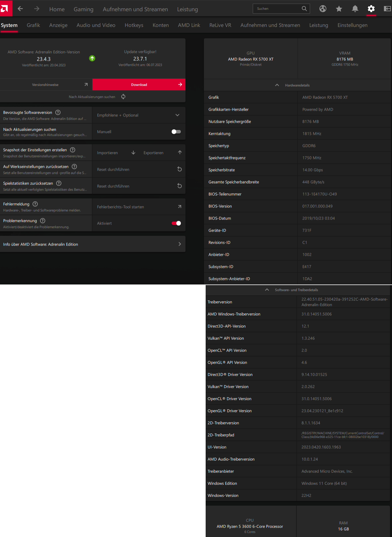Toggle automatic update checking switch
Screen dimensions: 392x537
click(176, 132)
